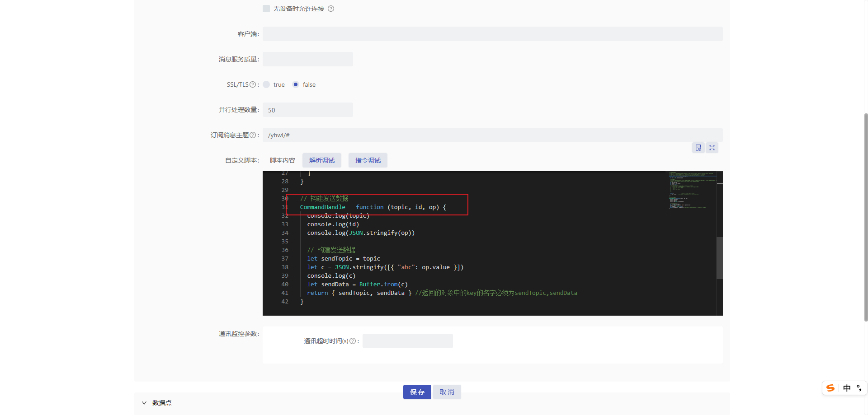The height and width of the screenshot is (415, 868).
Task: Cancel editing with the 取消 button
Action: tap(447, 392)
